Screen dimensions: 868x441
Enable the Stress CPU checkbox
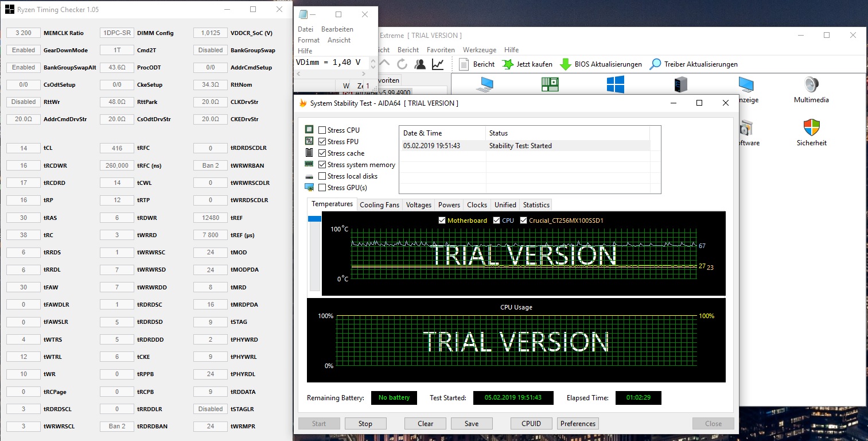pyautogui.click(x=322, y=130)
